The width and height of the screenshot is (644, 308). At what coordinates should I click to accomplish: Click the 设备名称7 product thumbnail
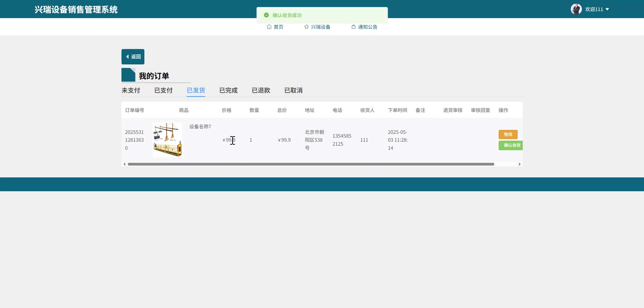pyautogui.click(x=167, y=140)
